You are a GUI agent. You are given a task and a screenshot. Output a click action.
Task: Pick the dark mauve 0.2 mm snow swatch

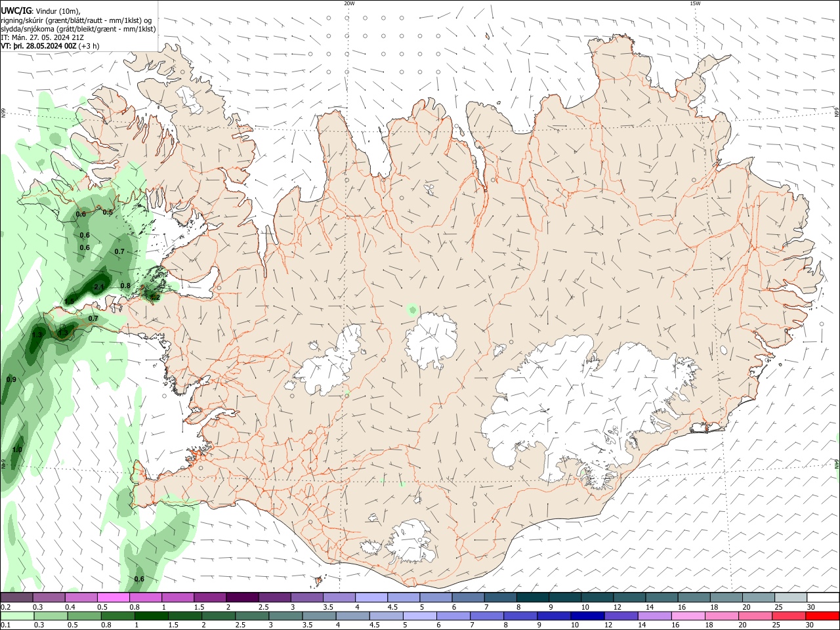tap(16, 597)
